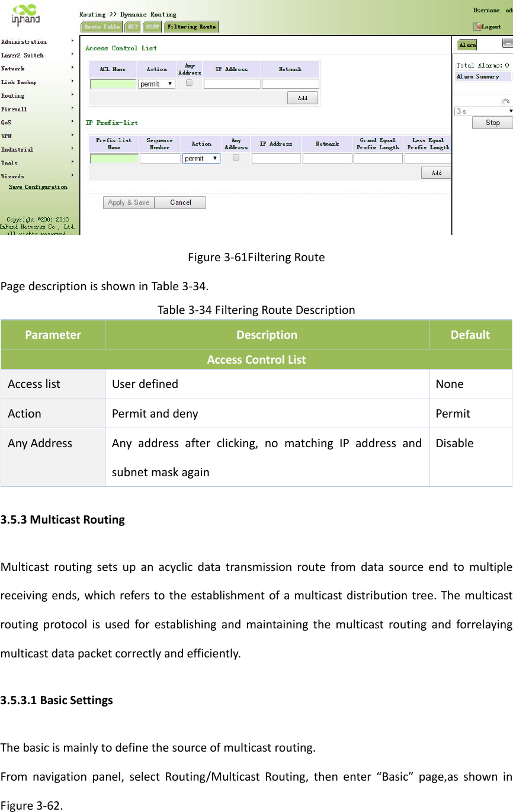Open the OSPF tab
Screen dimensions: 513x812
coord(152,27)
